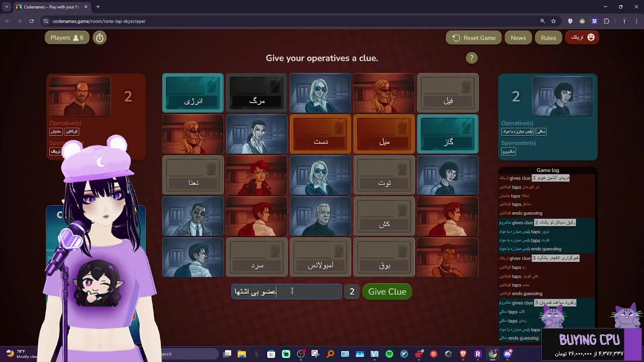This screenshot has height=362, width=644.
Task: Click the blue team spymaster name tag
Action: click(509, 151)
